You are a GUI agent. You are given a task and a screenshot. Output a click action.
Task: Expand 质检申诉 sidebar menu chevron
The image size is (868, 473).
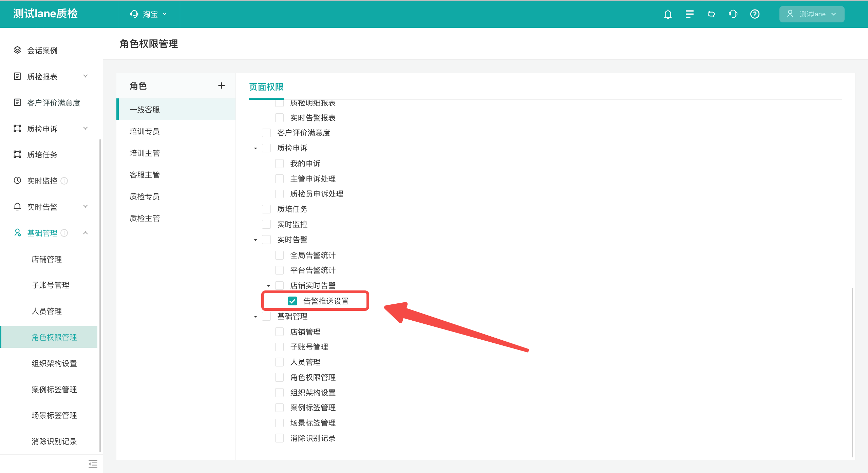[x=86, y=128]
